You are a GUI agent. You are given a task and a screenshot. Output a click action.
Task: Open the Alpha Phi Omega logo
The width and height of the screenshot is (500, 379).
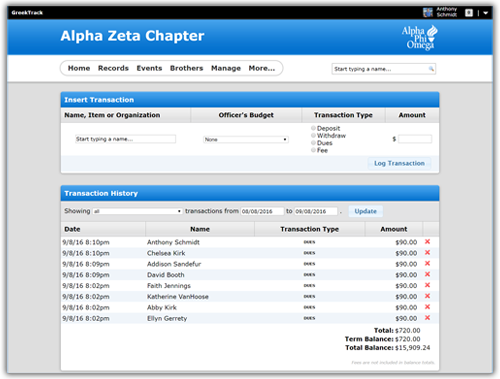click(x=419, y=37)
